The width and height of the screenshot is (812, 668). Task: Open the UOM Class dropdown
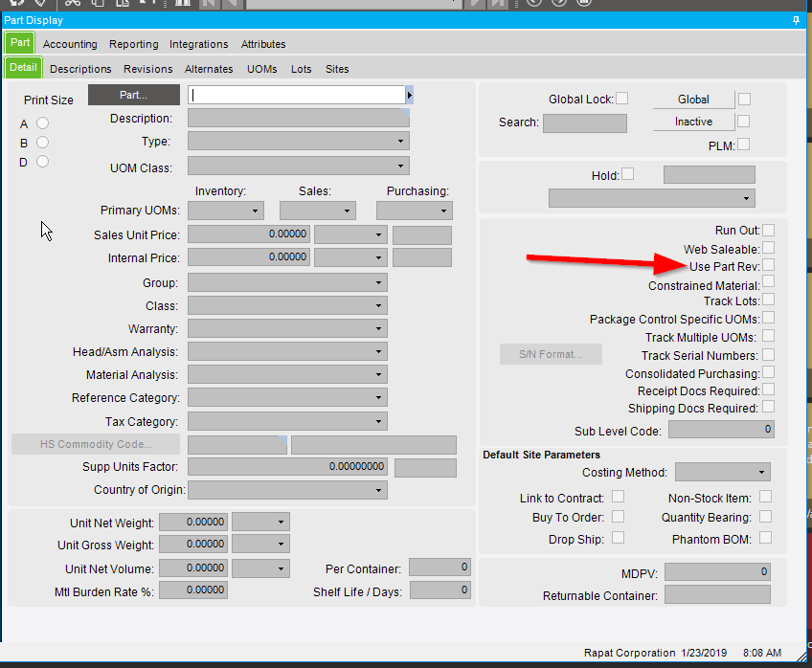400,167
